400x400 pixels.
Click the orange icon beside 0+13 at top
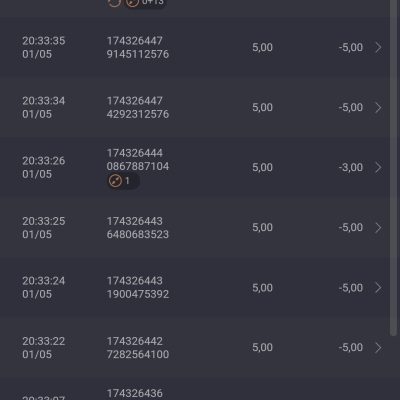pyautogui.click(x=132, y=3)
